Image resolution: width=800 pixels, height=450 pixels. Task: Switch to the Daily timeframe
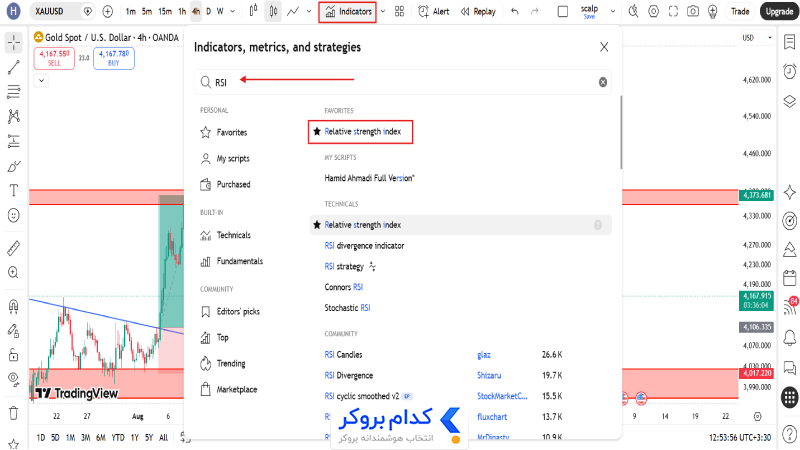208,11
